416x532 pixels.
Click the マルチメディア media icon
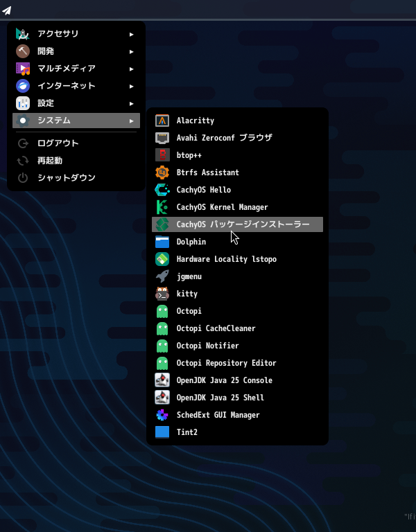(23, 69)
